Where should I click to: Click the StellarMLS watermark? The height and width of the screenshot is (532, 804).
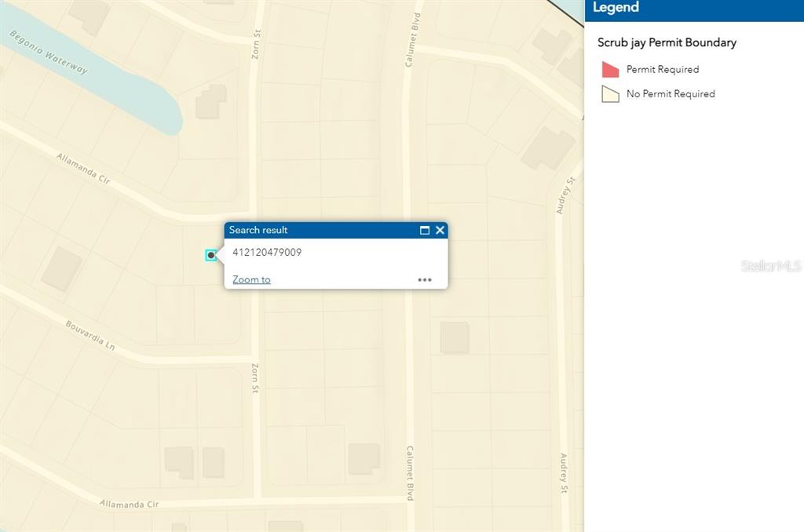click(770, 266)
